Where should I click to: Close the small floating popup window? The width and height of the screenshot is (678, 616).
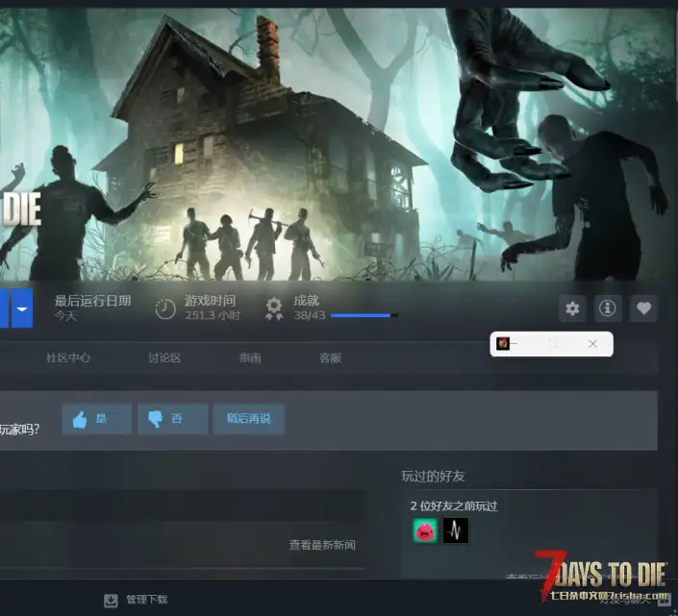[x=592, y=343]
